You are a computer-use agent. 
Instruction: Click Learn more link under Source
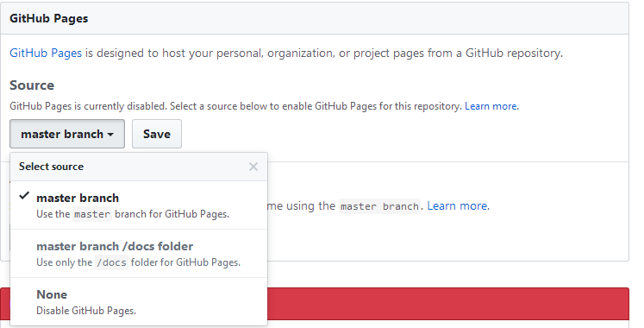[491, 106]
